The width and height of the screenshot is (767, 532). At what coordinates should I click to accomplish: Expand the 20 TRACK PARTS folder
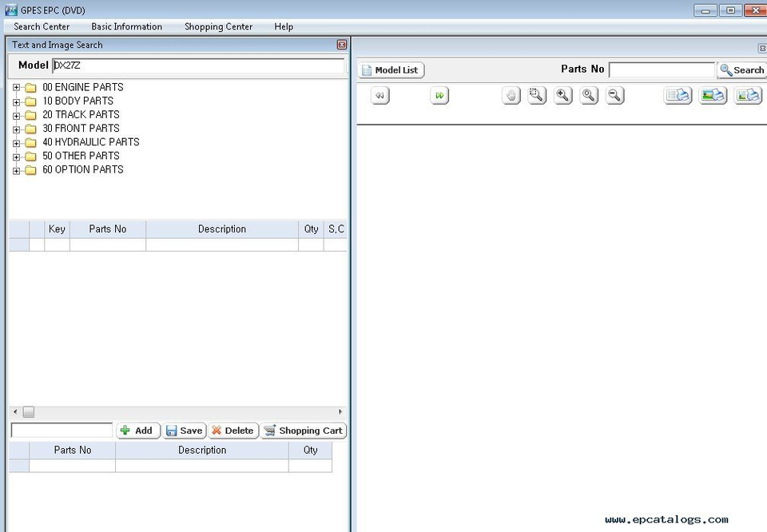click(16, 115)
